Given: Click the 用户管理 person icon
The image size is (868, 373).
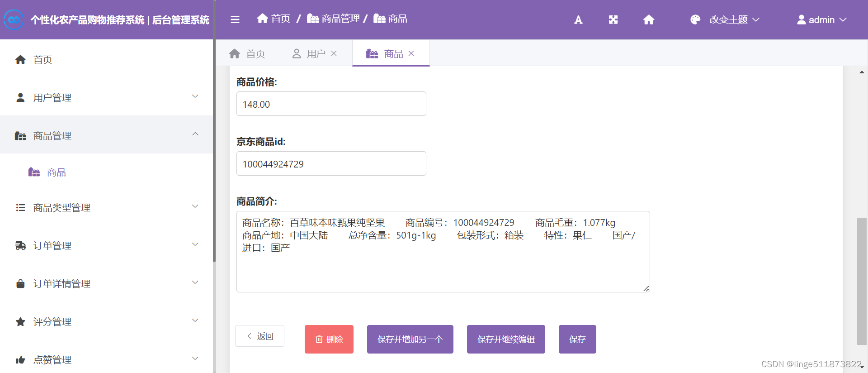Looking at the screenshot, I should click(x=20, y=97).
